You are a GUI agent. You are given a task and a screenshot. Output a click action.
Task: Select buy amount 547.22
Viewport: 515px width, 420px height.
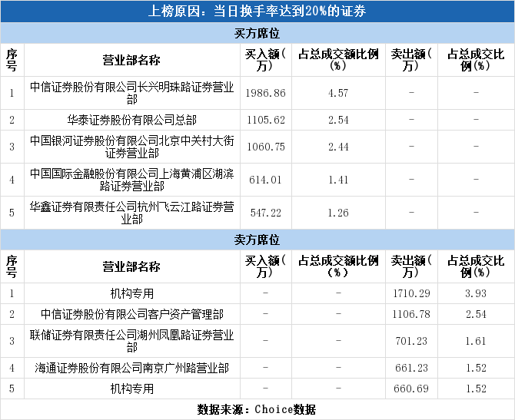click(265, 213)
